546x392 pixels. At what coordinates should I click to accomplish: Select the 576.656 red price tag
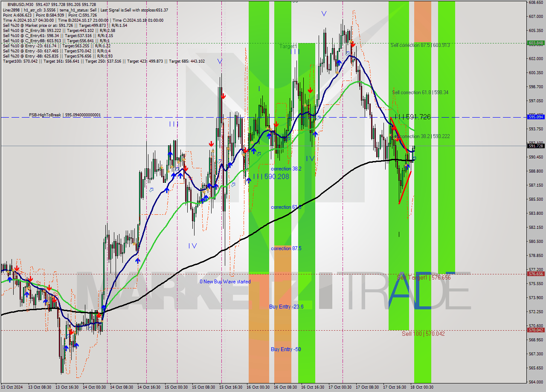pos(536,274)
